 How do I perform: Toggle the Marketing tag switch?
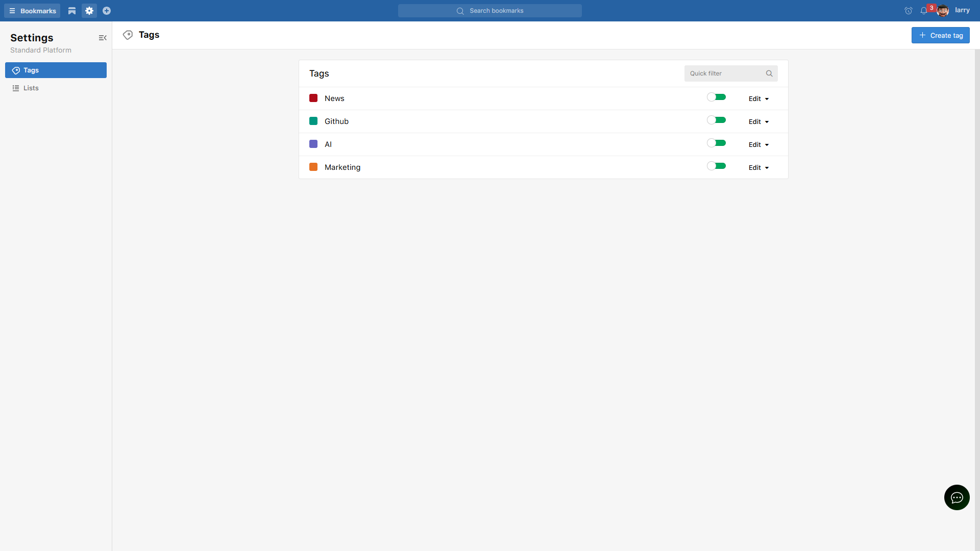[x=716, y=166]
